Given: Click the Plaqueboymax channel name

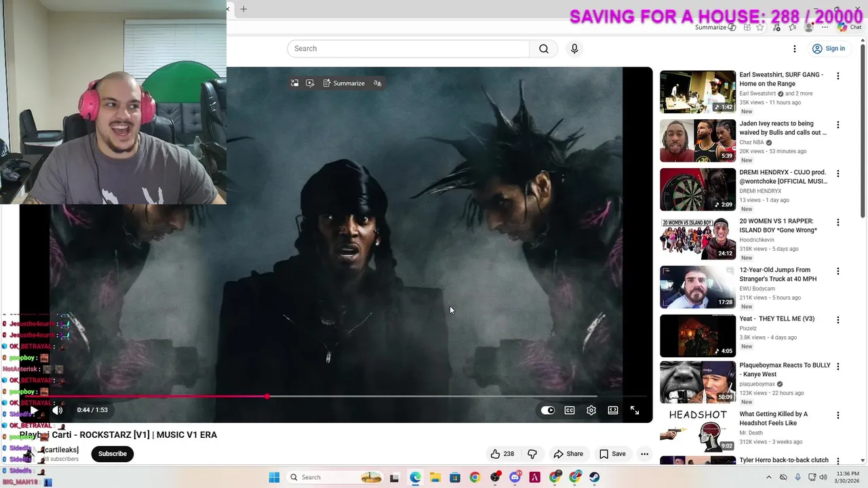Looking at the screenshot, I should (757, 384).
